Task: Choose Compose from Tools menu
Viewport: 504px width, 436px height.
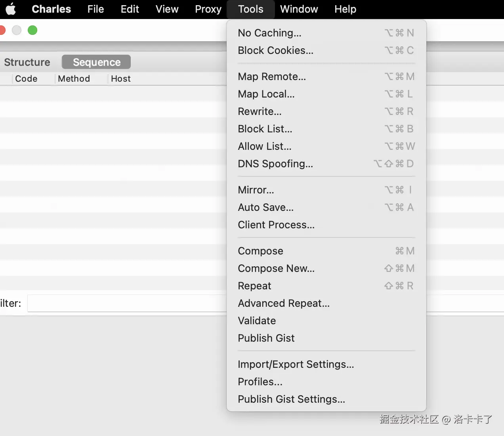Action: (x=326, y=251)
